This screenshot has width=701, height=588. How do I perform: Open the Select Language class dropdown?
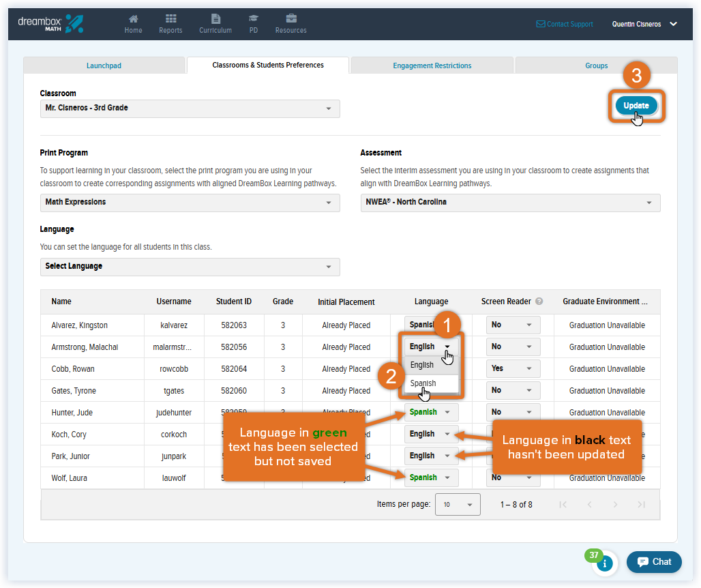pyautogui.click(x=190, y=267)
